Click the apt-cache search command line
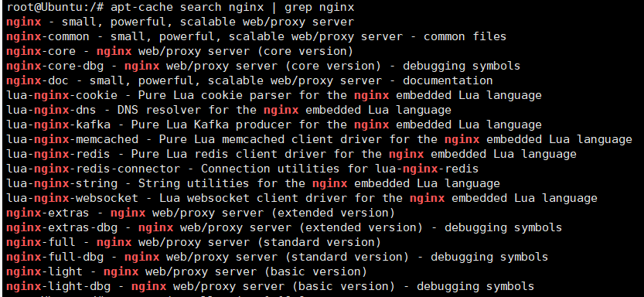644x297 pixels. coord(180,8)
